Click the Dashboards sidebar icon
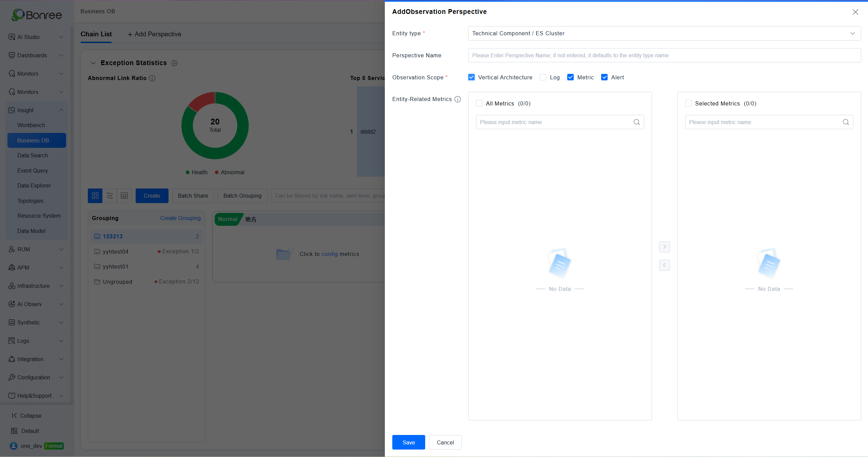Viewport: 868px width, 457px height. pos(12,55)
